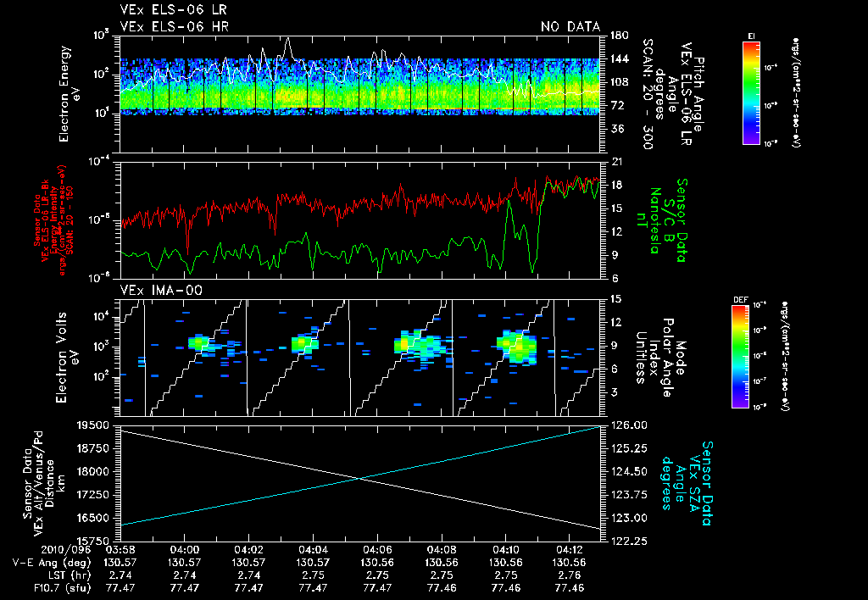
Task: Click the 04:02 time tick label
Action: [x=248, y=550]
